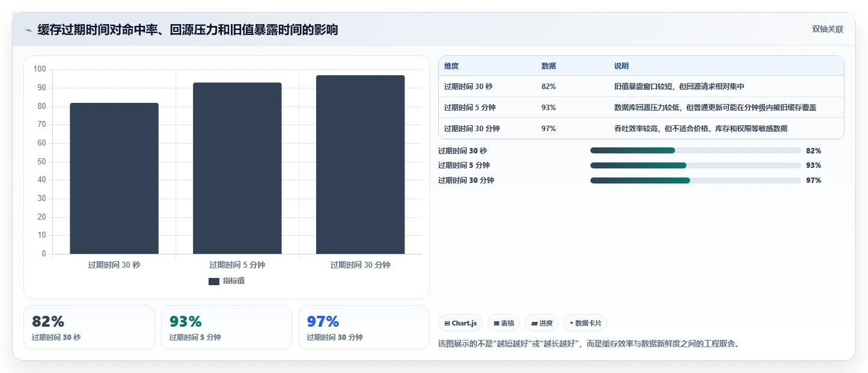868x373 pixels.
Task: Click the description starting 吞吐效率较高
Action: point(701,129)
